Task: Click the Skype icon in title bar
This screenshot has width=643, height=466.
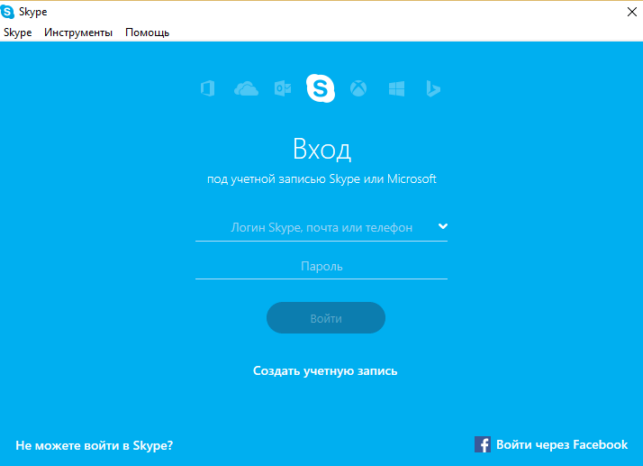Action: pos(7,11)
